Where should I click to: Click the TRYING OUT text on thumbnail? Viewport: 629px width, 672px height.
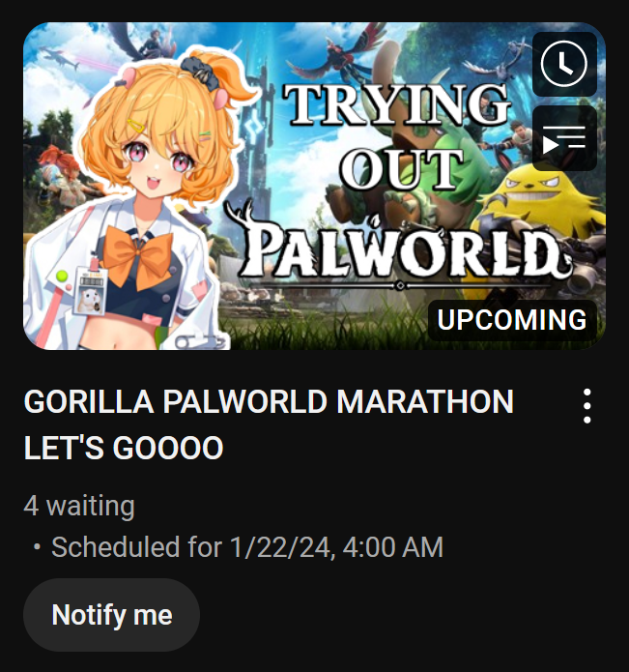(399, 135)
